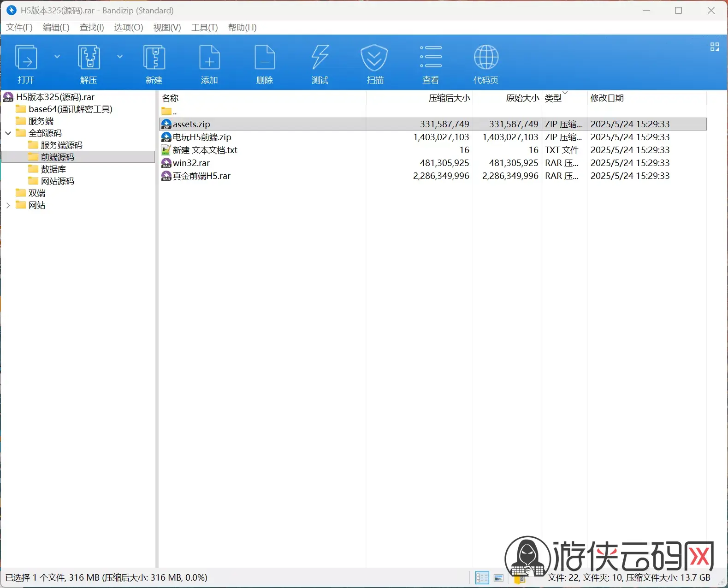The width and height of the screenshot is (728, 588).
Task: Select 服务端源码 folder in tree
Action: [62, 145]
